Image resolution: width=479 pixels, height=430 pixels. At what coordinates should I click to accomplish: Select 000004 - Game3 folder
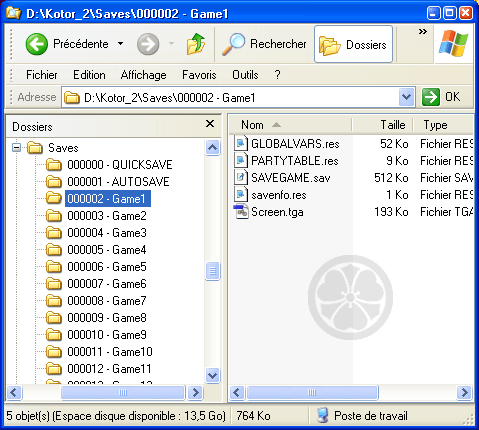(x=107, y=233)
